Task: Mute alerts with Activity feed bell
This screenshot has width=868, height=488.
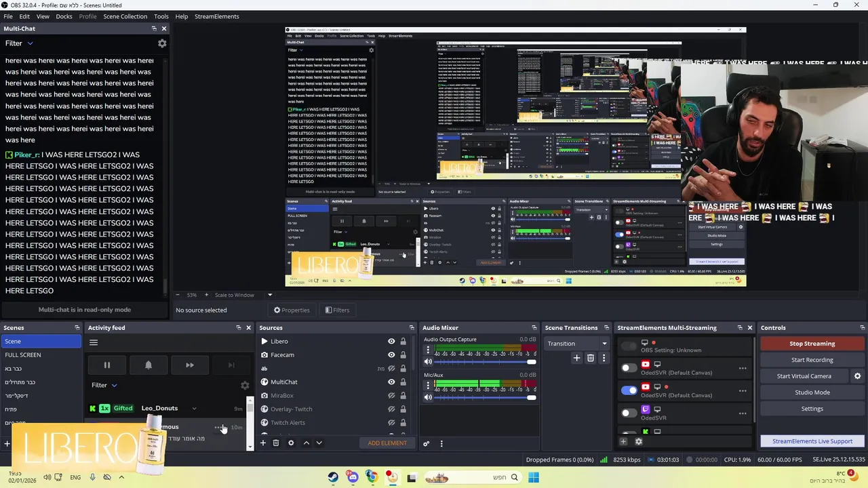Action: (149, 365)
